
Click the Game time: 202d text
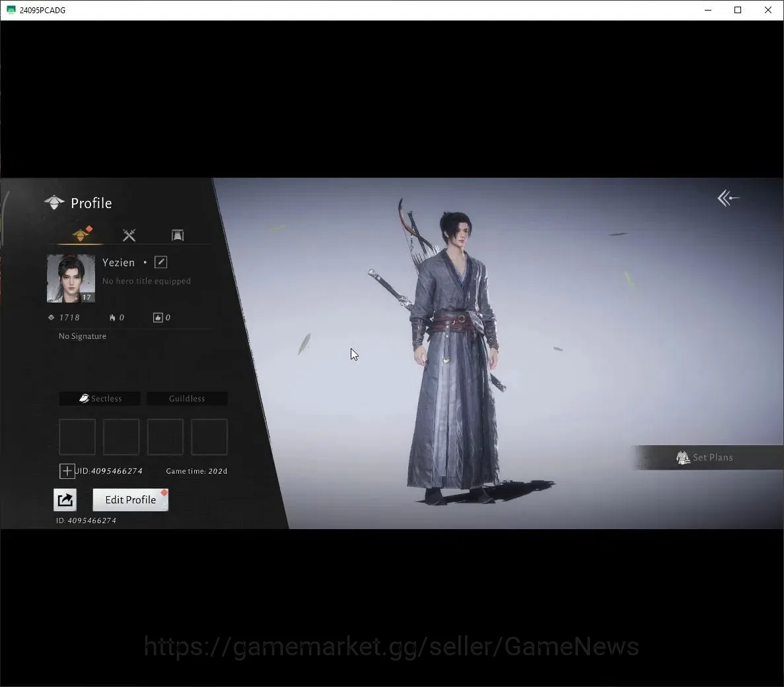(197, 471)
